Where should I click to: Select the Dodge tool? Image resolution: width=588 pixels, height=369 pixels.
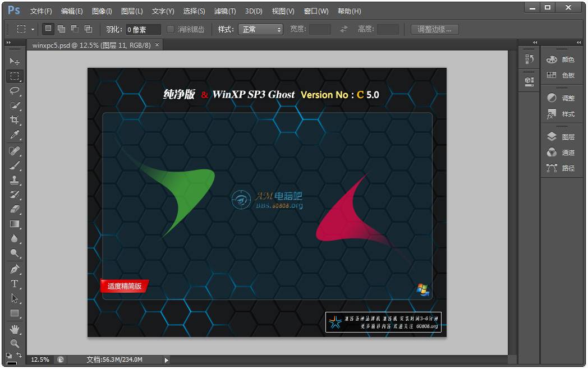(15, 253)
